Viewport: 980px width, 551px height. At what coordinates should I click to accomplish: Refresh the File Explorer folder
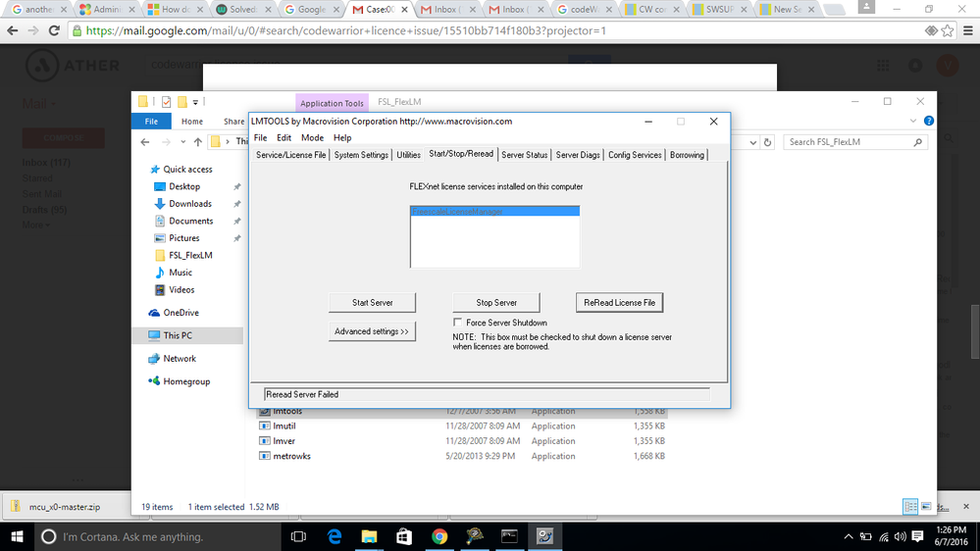[767, 142]
